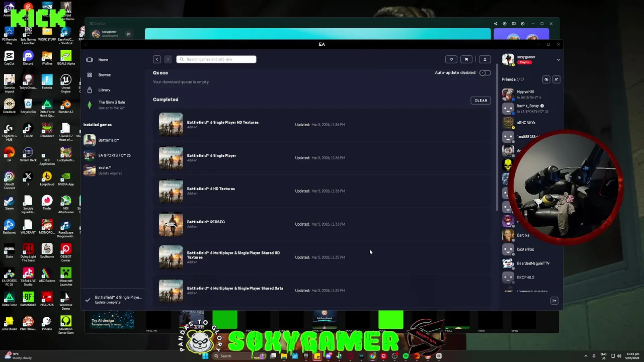Select the WizTree desktop icon
The height and width of the screenshot is (362, 644).
click(47, 57)
